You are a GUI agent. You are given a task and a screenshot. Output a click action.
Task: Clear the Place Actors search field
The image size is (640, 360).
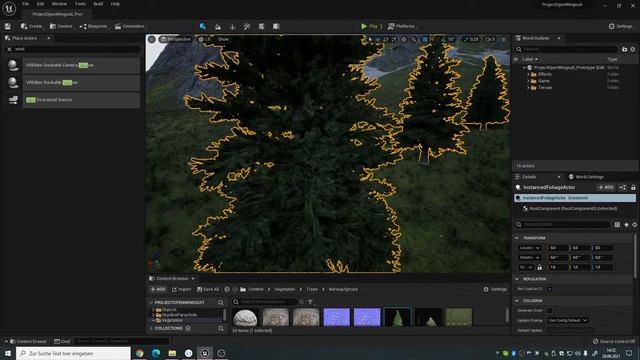pyautogui.click(x=9, y=49)
